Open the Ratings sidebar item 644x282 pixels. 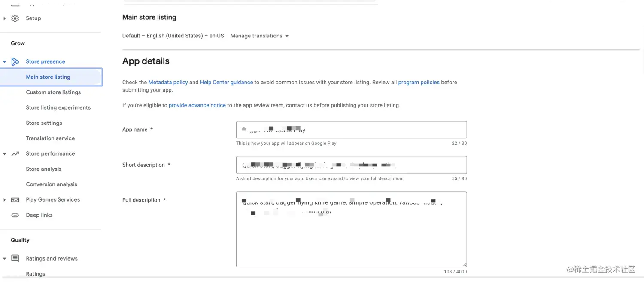click(36, 274)
